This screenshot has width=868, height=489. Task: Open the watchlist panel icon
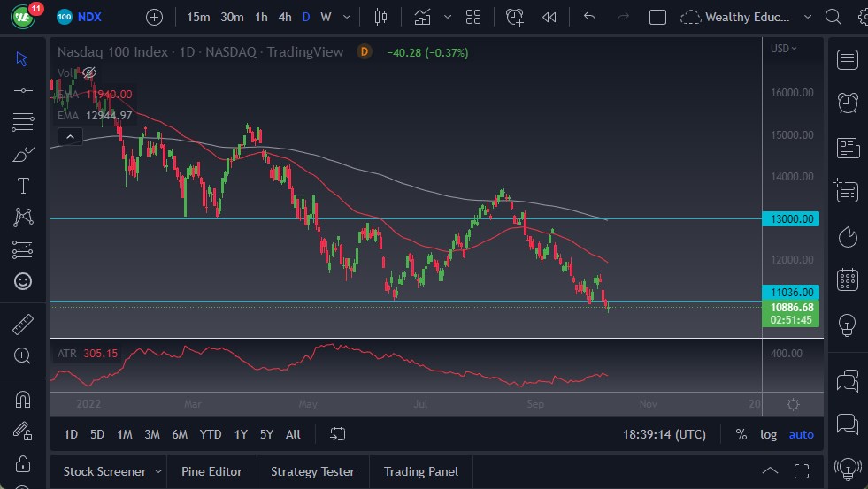coord(848,59)
